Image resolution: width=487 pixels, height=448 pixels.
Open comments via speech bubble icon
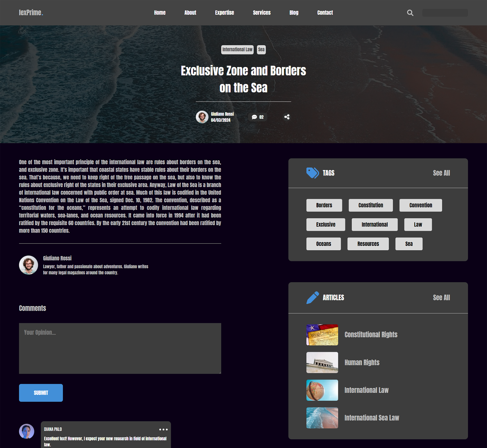pyautogui.click(x=254, y=117)
